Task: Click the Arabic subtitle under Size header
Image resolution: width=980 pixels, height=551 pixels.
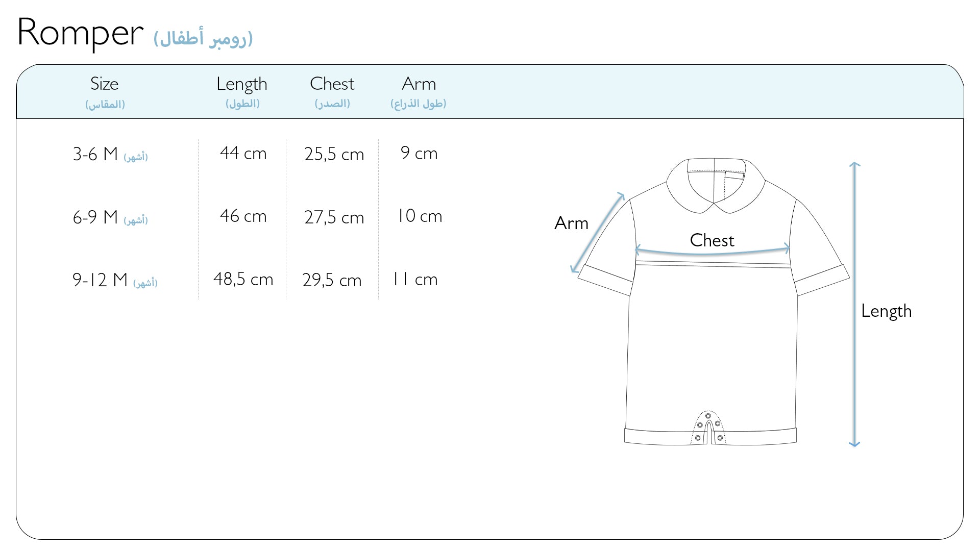Action: click(x=105, y=105)
